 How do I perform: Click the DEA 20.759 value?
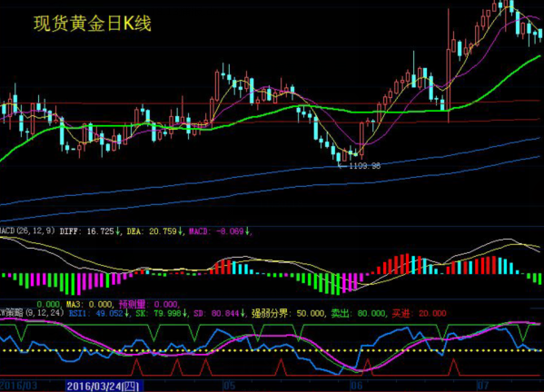pos(155,231)
